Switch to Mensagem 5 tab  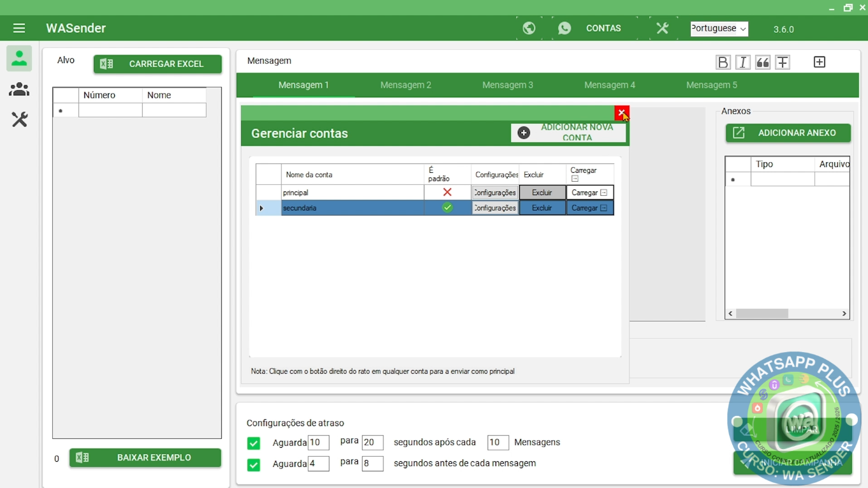pyautogui.click(x=712, y=85)
